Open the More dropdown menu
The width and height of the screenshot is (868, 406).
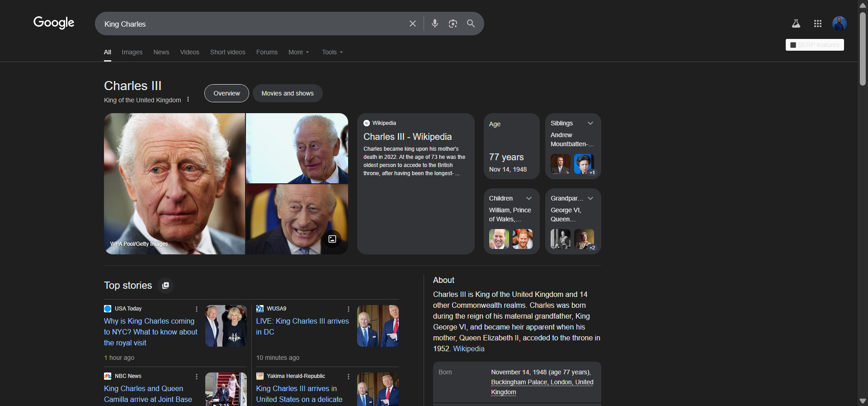click(x=298, y=52)
